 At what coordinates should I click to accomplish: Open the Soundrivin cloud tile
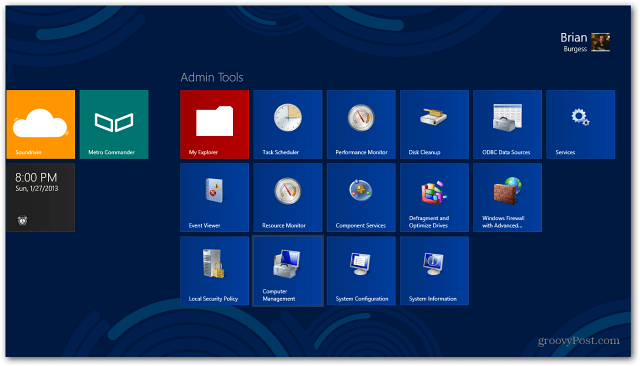(x=40, y=124)
